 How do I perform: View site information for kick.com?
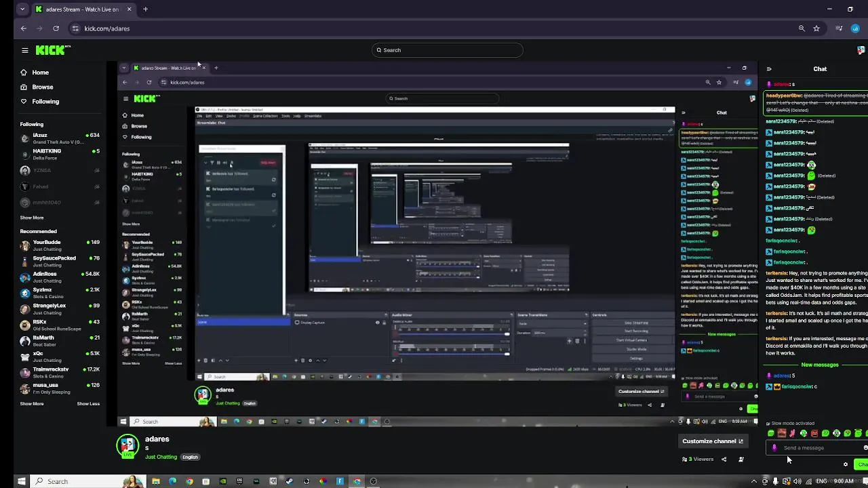75,28
